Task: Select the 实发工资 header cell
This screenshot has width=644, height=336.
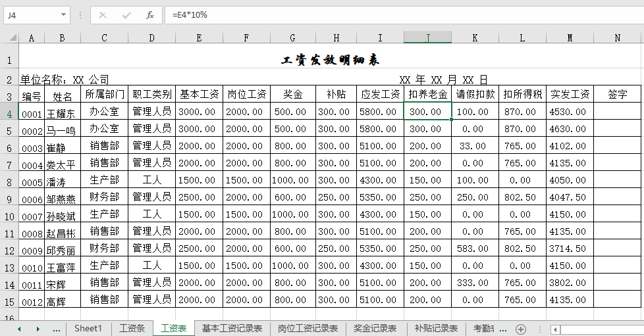Action: 570,95
